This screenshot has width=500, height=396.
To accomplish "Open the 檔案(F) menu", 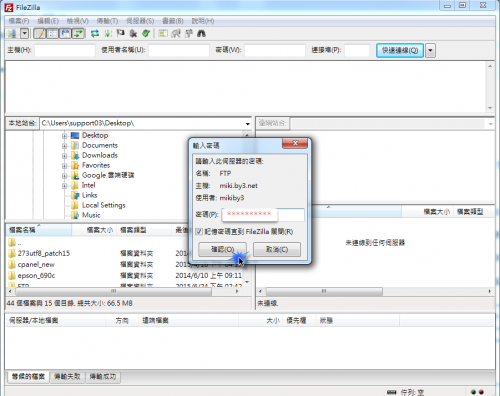I will click(19, 21).
